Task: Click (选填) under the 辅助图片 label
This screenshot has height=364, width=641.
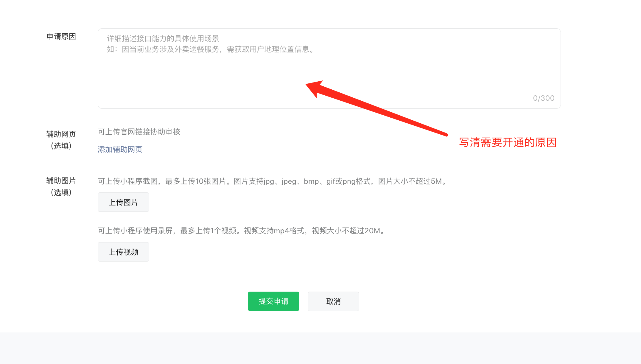Action: [x=61, y=192]
